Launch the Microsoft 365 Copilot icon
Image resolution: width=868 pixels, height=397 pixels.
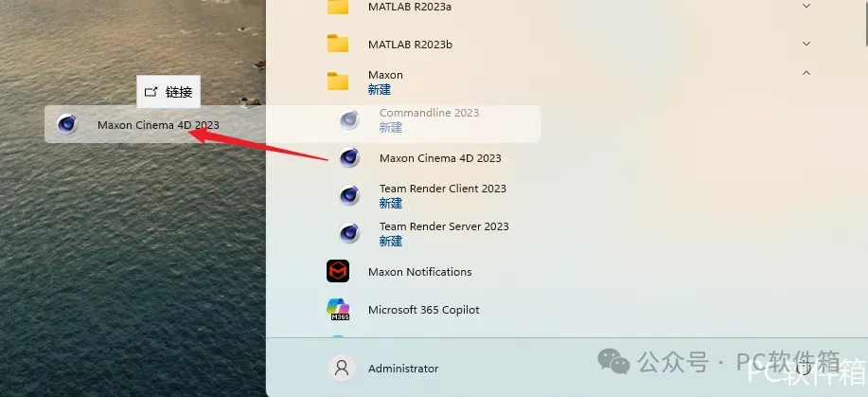tap(338, 310)
